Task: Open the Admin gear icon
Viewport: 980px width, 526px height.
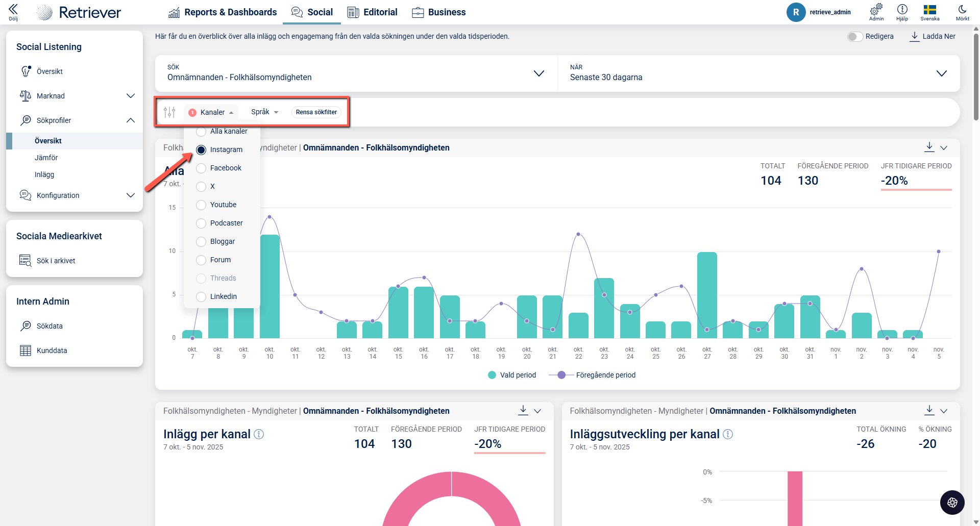Action: (876, 10)
